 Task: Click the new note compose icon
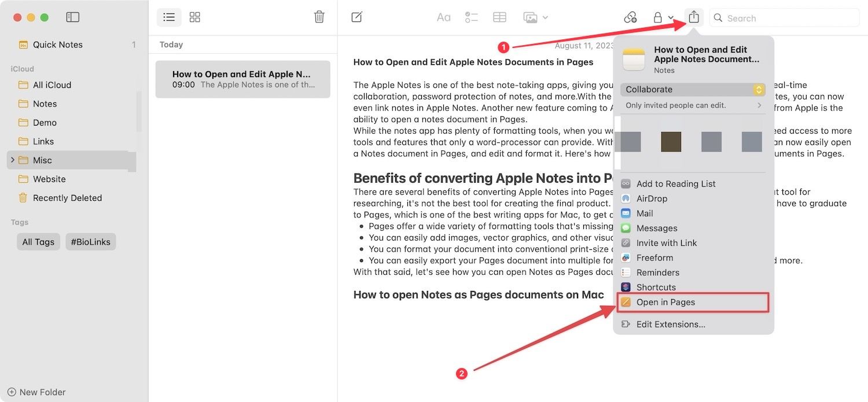(x=357, y=17)
